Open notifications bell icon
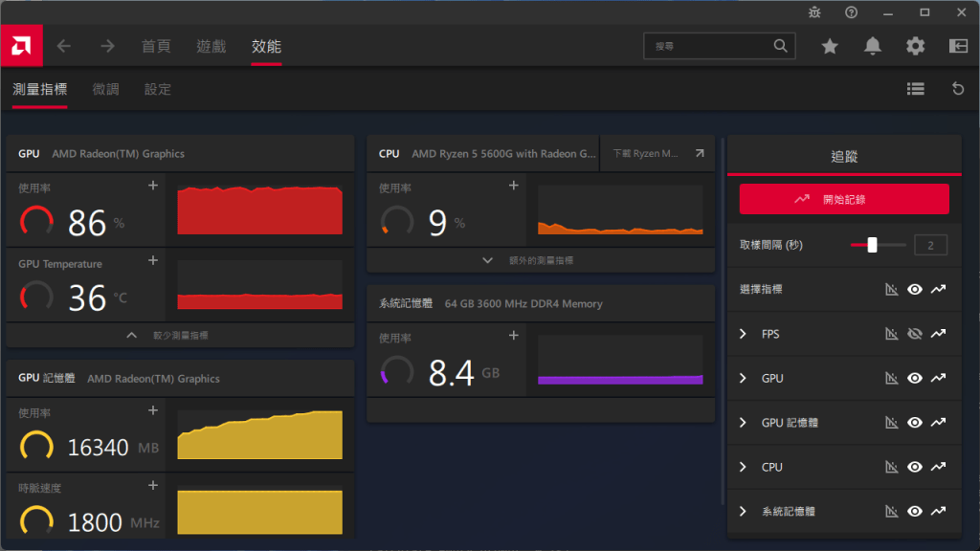This screenshot has width=980, height=551. [873, 46]
